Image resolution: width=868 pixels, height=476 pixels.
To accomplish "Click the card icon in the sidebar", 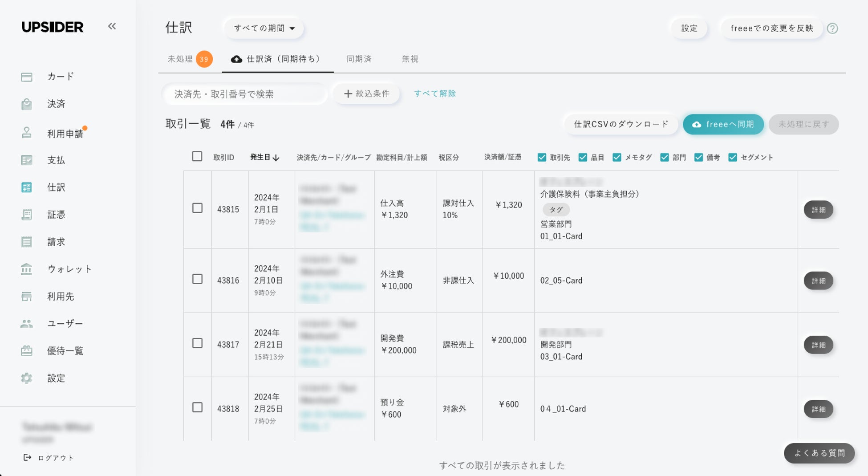I will (27, 77).
